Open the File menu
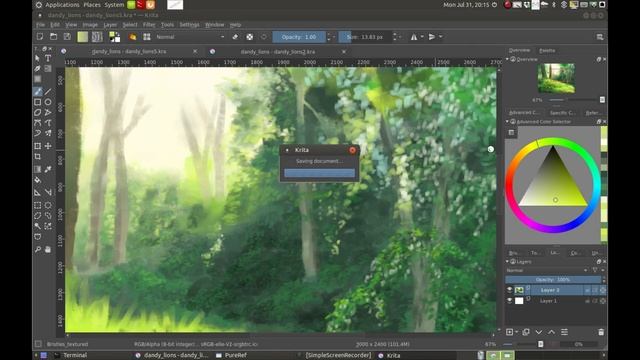The width and height of the screenshot is (640, 360). click(40, 25)
